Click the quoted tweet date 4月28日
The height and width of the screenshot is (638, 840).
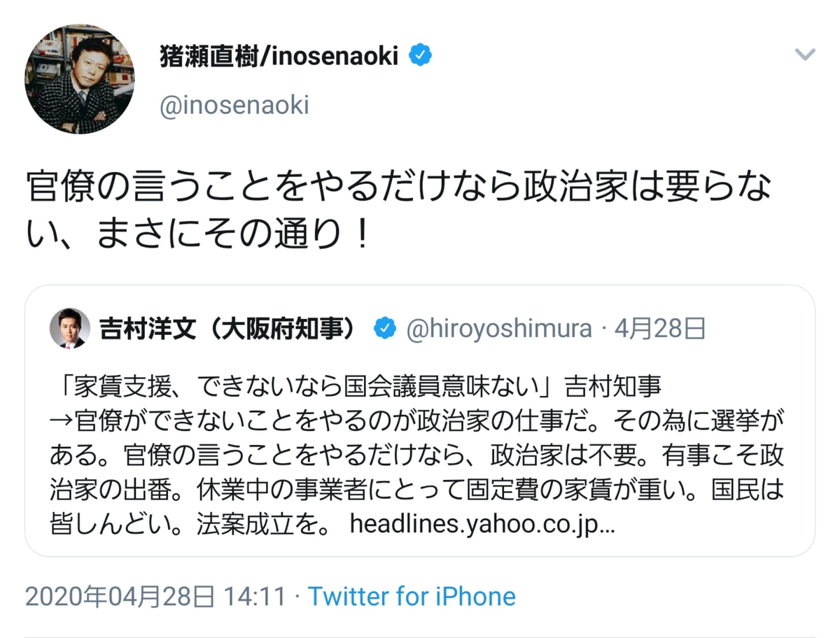[659, 328]
